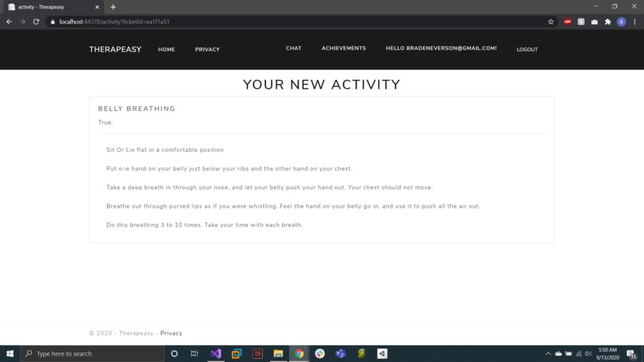
Task: Click the 'True;' text
Action: coord(105,122)
